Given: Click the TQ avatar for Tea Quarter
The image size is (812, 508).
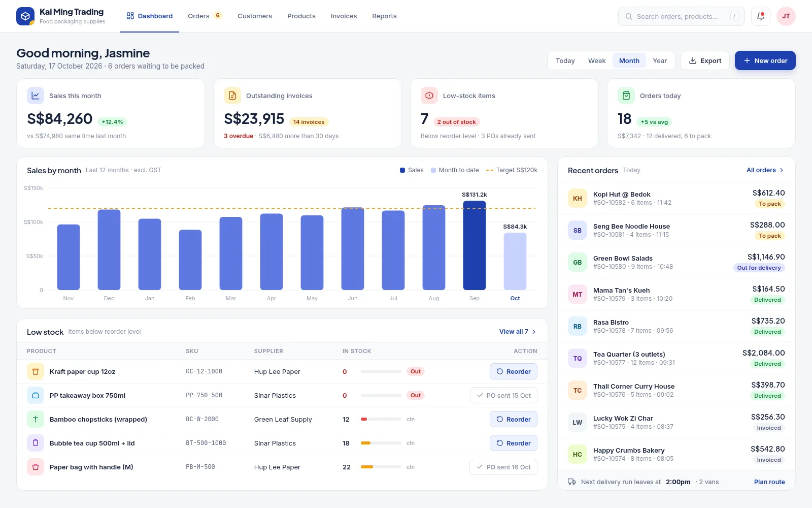Looking at the screenshot, I should pos(578,359).
